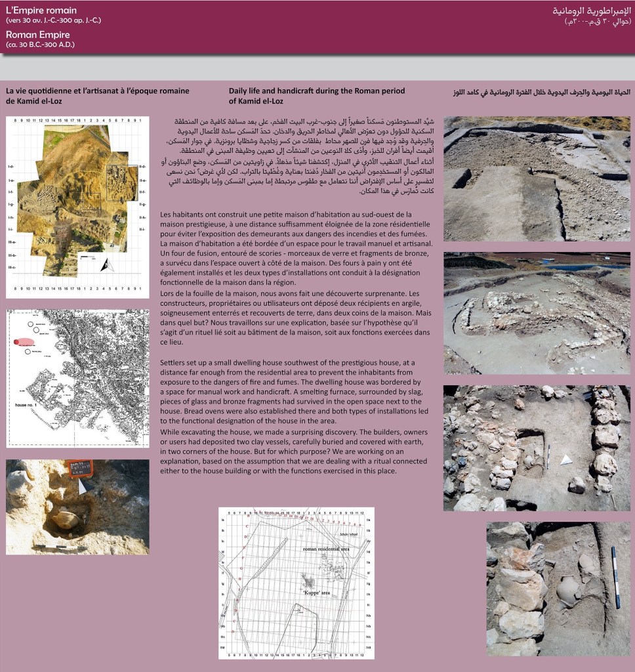Click the white arrow marker in the stone-wall pit photo
635x672 pixels.
point(565,459)
